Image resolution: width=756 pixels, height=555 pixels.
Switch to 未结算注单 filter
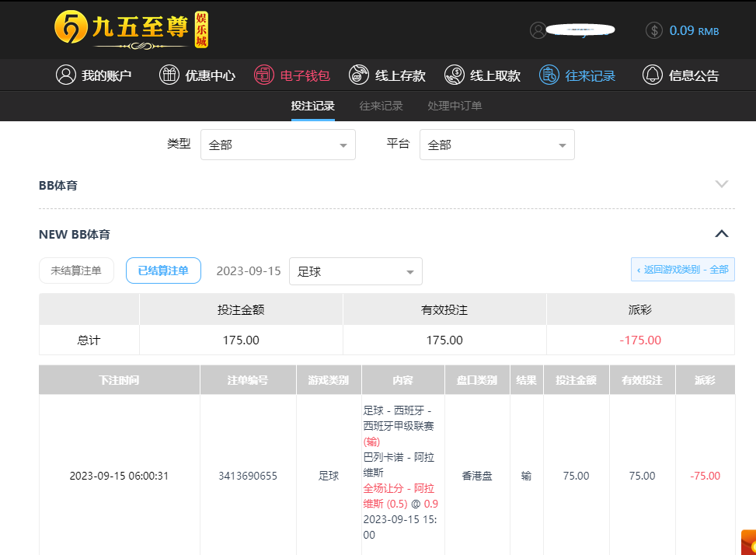pos(76,271)
